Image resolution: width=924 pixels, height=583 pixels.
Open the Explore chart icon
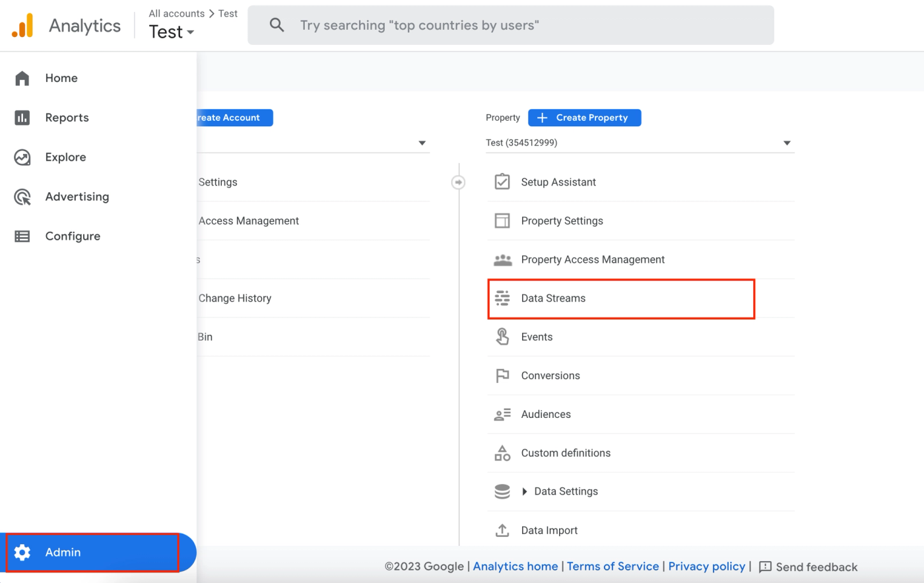(22, 157)
